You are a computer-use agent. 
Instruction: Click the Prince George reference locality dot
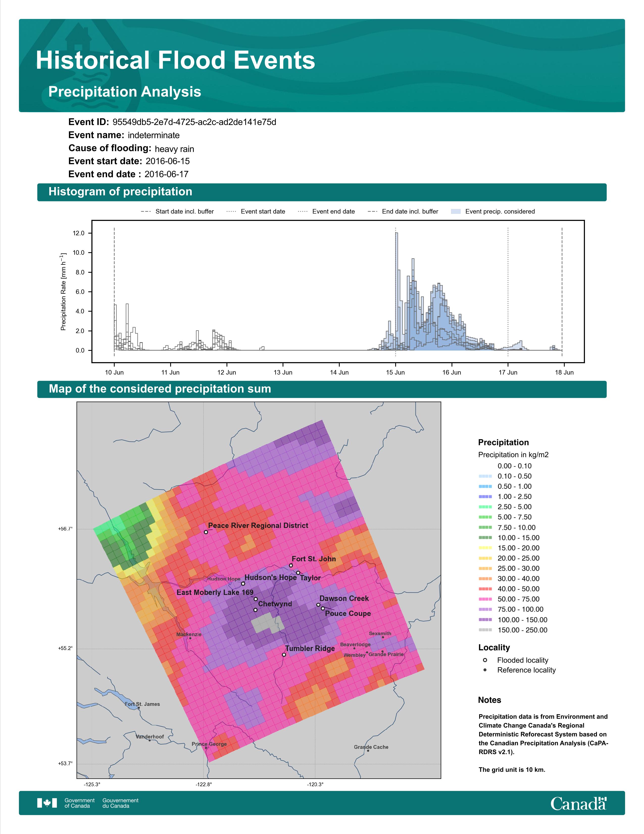click(206, 748)
